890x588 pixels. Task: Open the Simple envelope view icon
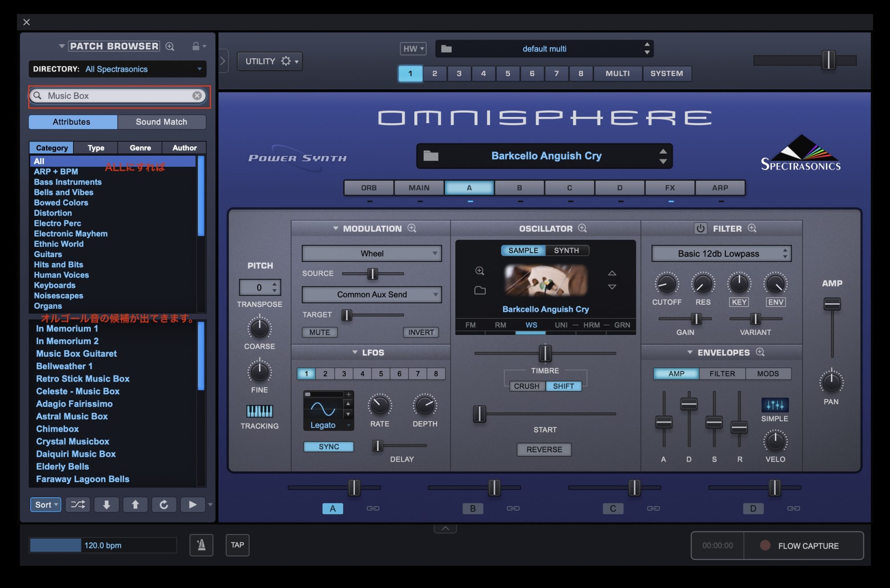[775, 405]
